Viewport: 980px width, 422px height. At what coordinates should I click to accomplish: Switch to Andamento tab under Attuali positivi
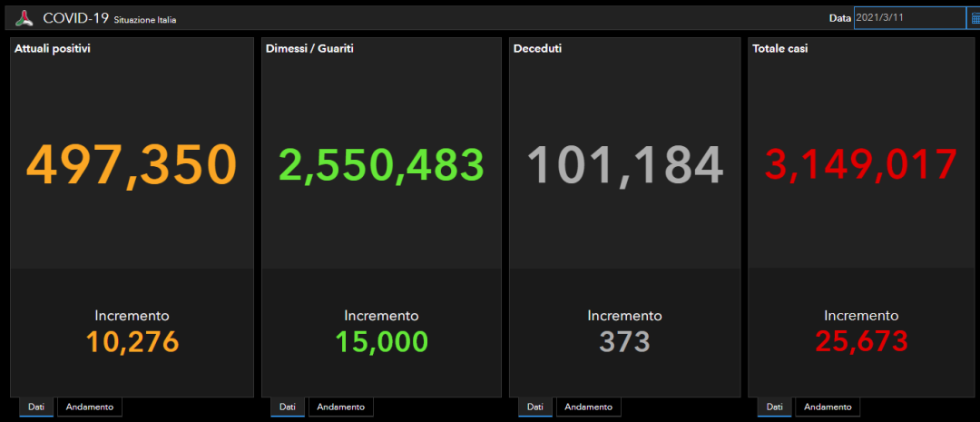click(90, 407)
